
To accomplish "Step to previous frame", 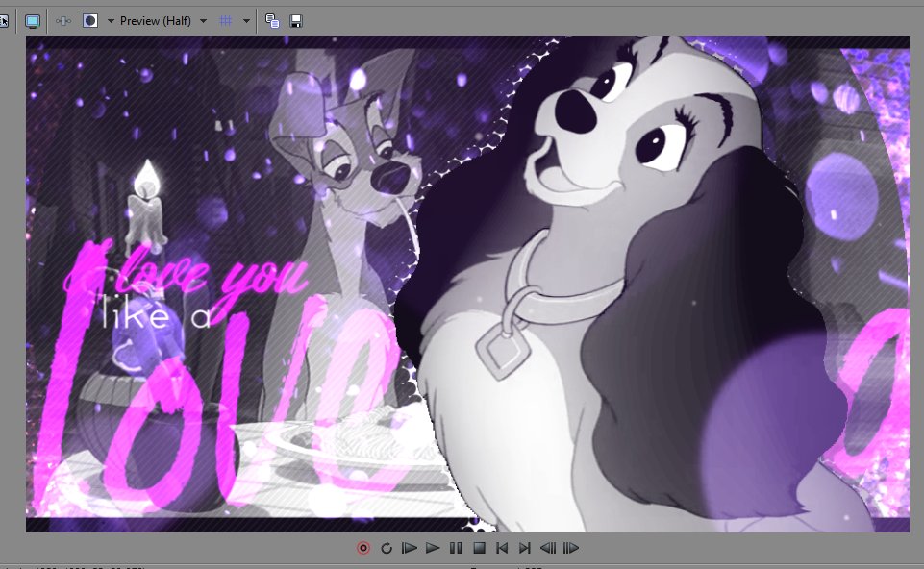I will (547, 548).
